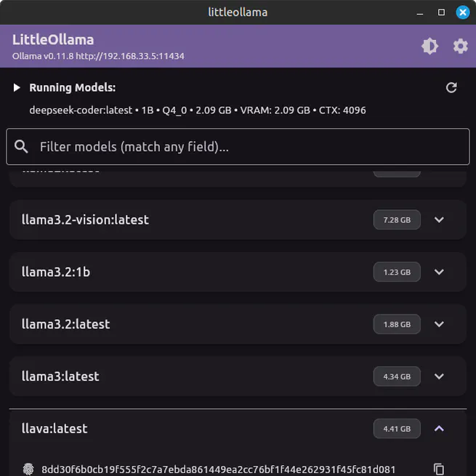476x476 pixels.
Task: Toggle the light/dark theme icon
Action: (429, 47)
